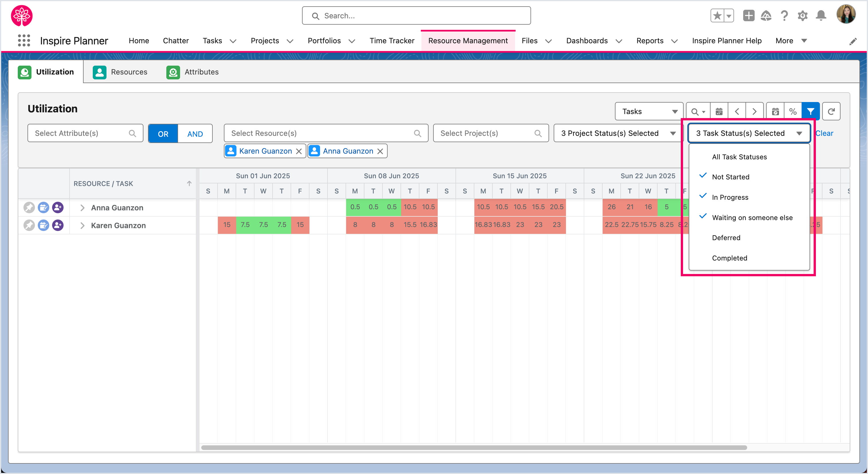Click the jump to today calendar icon

click(775, 111)
